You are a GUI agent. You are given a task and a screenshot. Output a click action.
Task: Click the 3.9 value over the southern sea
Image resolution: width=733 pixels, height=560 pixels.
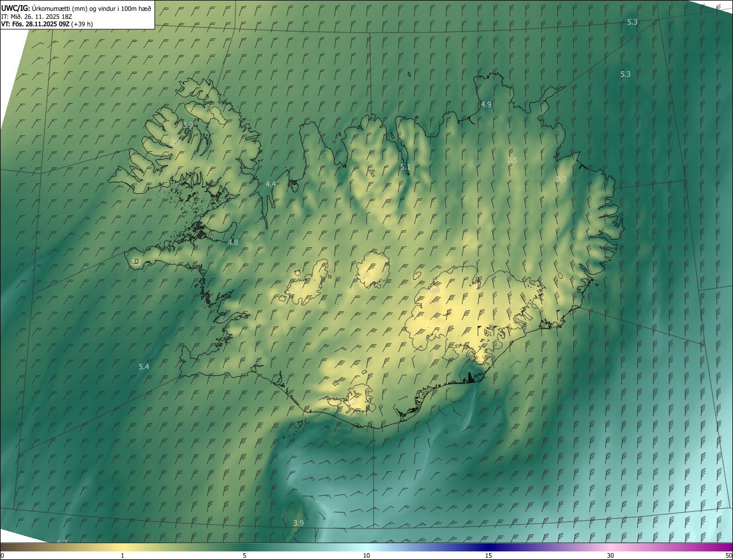298,523
